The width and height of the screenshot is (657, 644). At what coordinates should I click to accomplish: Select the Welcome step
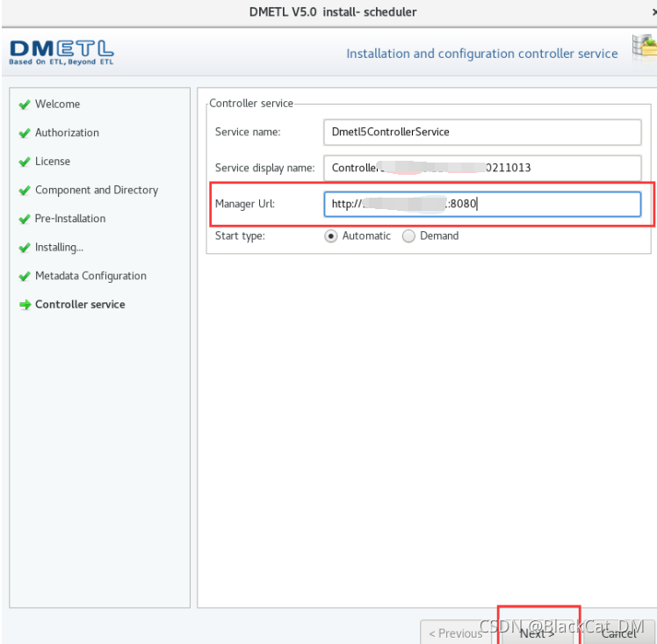pos(57,104)
